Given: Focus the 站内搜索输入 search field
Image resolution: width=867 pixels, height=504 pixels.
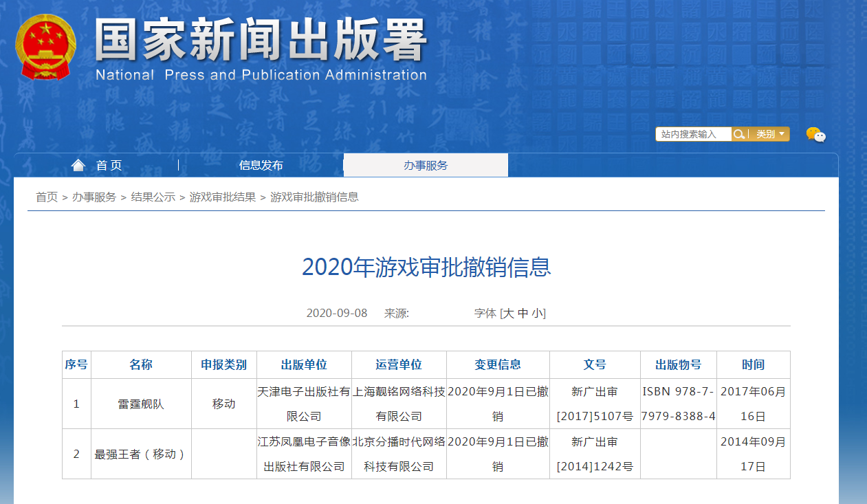Looking at the screenshot, I should 694,134.
